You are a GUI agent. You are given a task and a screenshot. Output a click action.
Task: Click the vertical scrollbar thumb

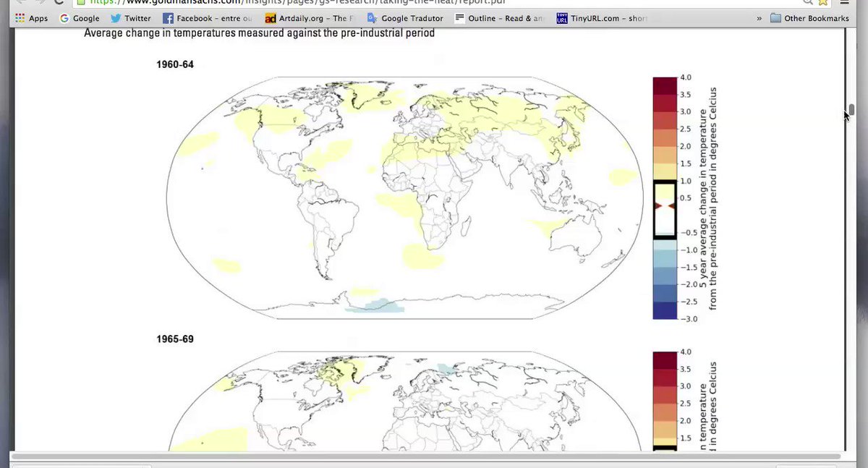click(851, 109)
